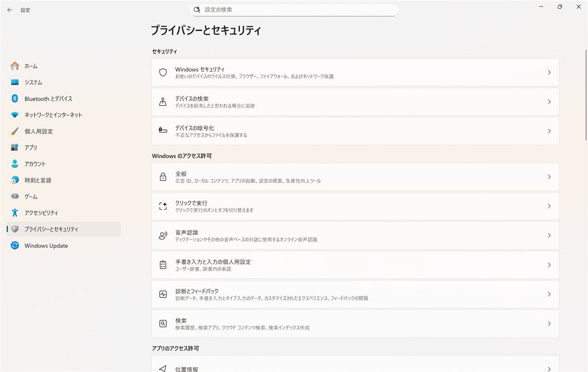The height and width of the screenshot is (372, 588).
Task: Click the search magnifier icon in search box
Action: [197, 10]
